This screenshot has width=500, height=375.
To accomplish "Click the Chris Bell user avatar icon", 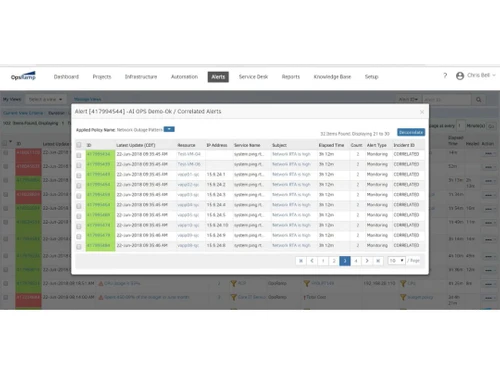I will (460, 76).
